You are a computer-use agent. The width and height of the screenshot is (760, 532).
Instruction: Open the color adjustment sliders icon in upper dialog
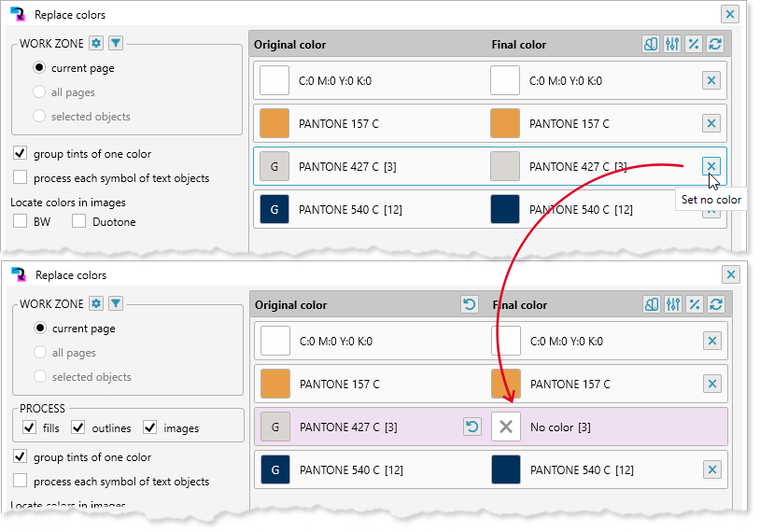pyautogui.click(x=672, y=44)
